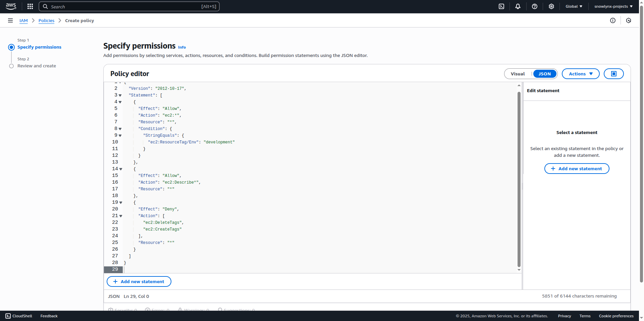644x321 pixels.
Task: Open the AWS services grid menu
Action: (30, 6)
